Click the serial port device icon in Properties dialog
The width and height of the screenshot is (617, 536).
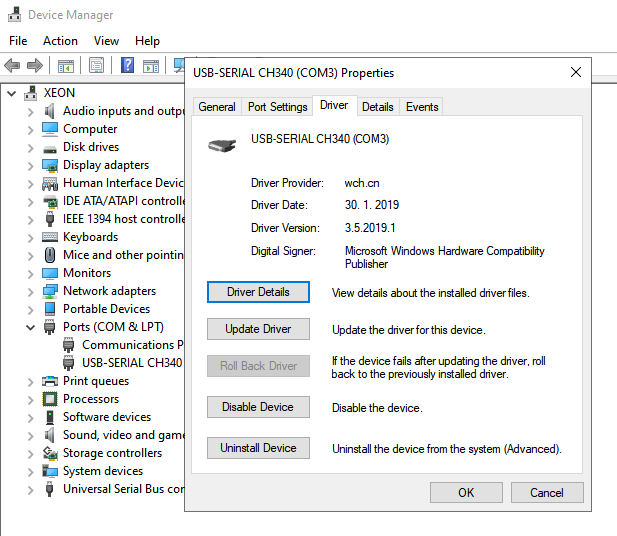click(222, 146)
